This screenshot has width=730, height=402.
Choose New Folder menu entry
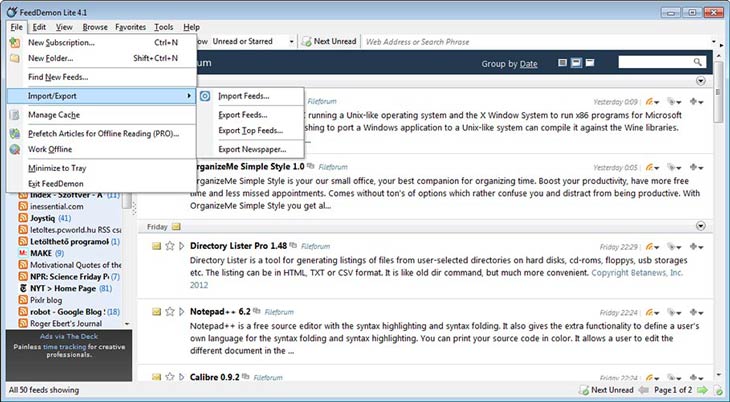pyautogui.click(x=101, y=58)
